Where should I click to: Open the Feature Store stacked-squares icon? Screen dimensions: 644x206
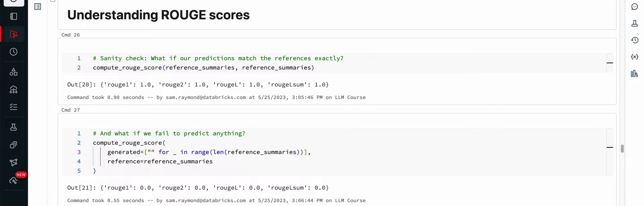point(14,145)
